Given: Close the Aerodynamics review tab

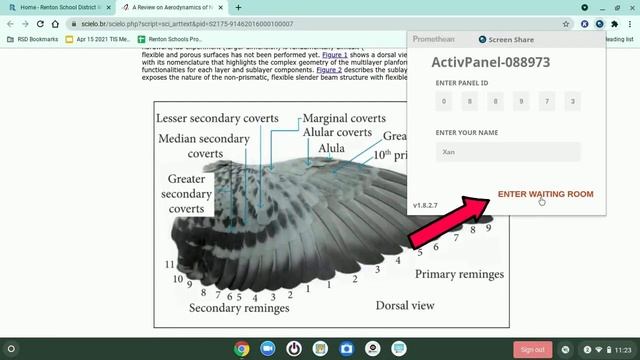Looking at the screenshot, I should click(220, 7).
